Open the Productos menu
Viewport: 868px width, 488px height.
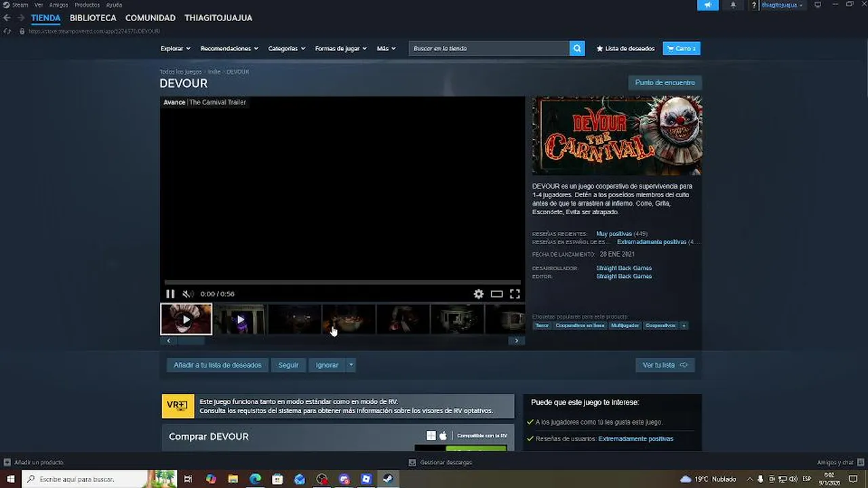[87, 5]
